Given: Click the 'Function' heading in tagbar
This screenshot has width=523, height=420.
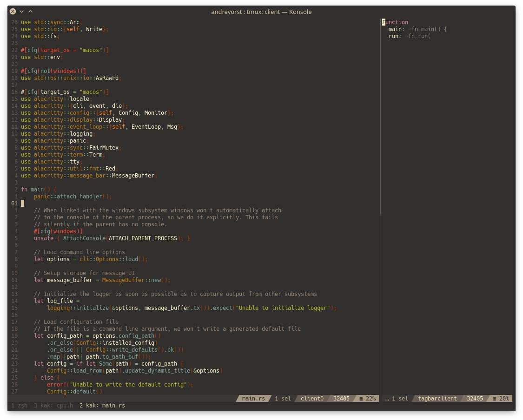Looking at the screenshot, I should pyautogui.click(x=395, y=22).
